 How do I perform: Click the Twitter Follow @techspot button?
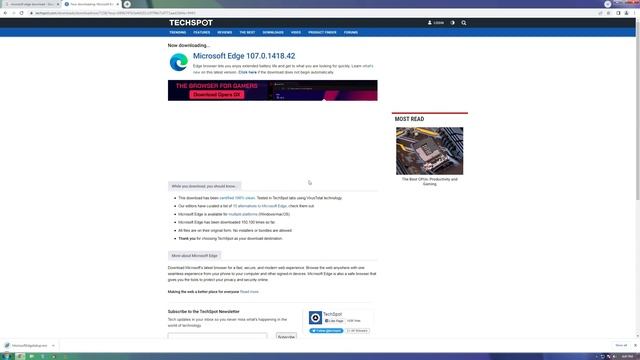coord(326,331)
